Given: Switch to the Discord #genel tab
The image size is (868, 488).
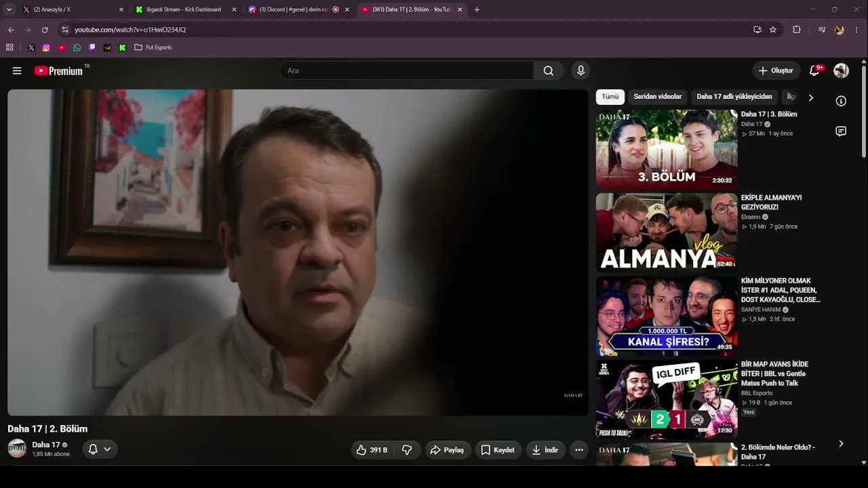Looking at the screenshot, I should (298, 9).
